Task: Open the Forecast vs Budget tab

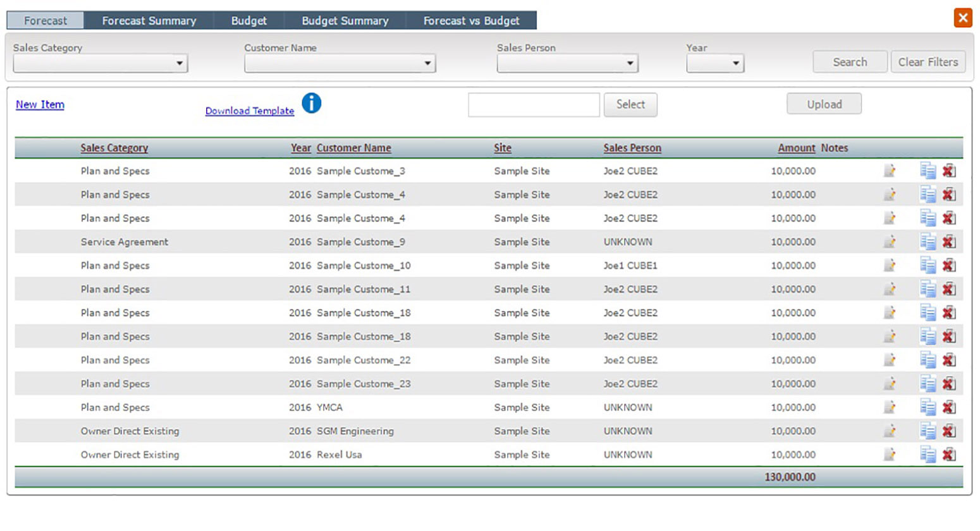Action: [x=471, y=21]
